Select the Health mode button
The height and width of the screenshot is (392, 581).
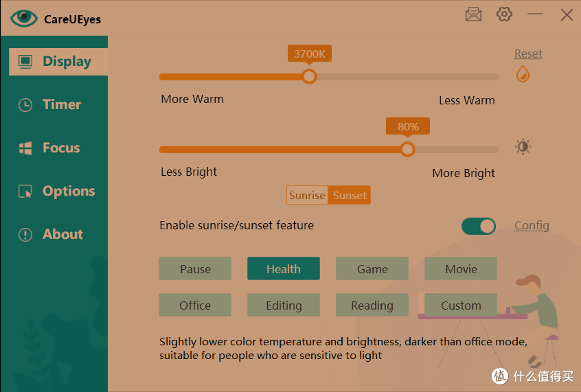tap(284, 268)
